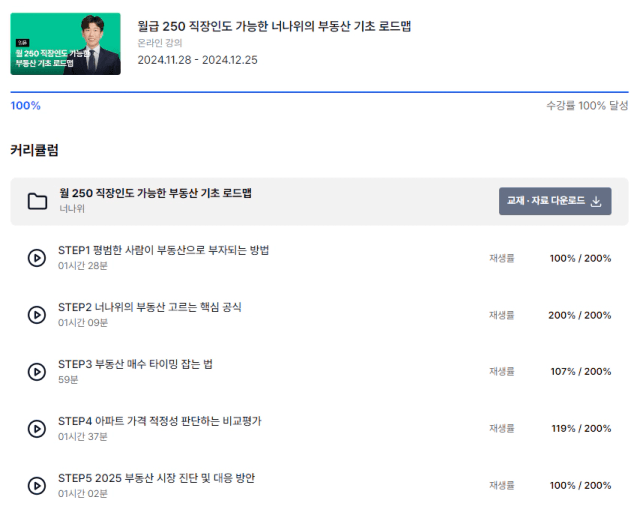
Task: Play STEP5 lecture using its play icon
Action: click(x=37, y=486)
